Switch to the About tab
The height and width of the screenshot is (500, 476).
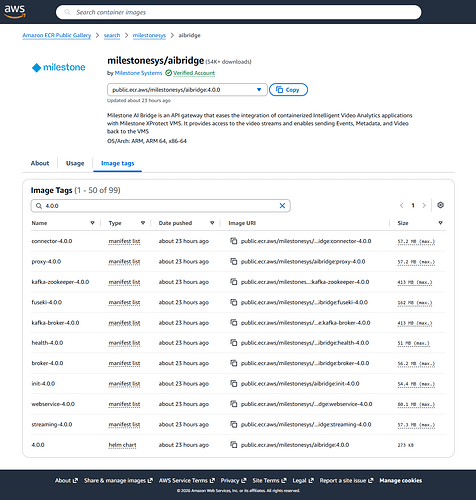point(40,163)
